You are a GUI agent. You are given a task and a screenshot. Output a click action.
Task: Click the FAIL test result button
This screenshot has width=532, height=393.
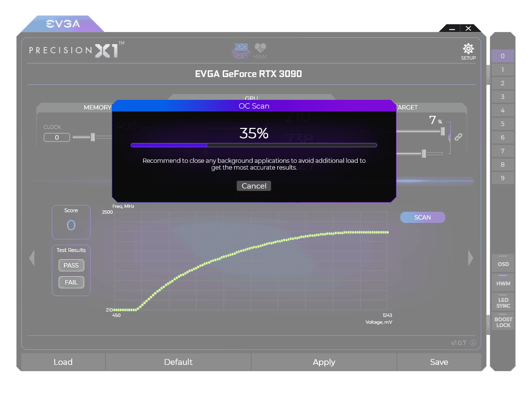pyautogui.click(x=71, y=282)
